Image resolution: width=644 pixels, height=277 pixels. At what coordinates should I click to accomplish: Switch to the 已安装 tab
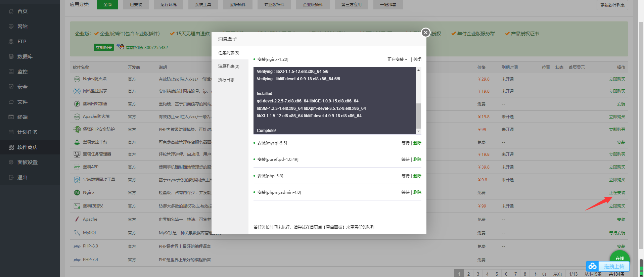click(136, 4)
